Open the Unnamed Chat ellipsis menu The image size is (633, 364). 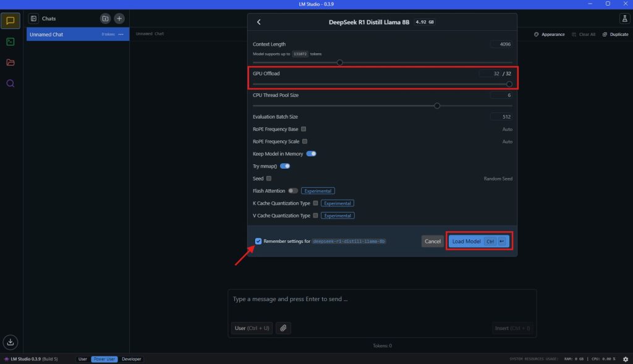(x=121, y=34)
